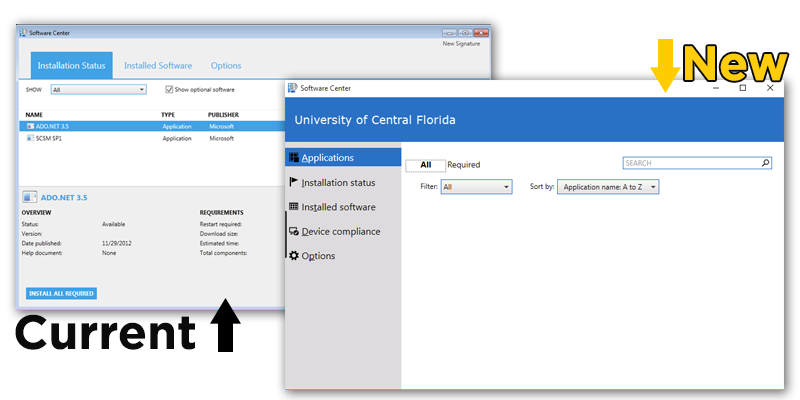Open Applications in the new Software Center sidebar

pos(343,158)
